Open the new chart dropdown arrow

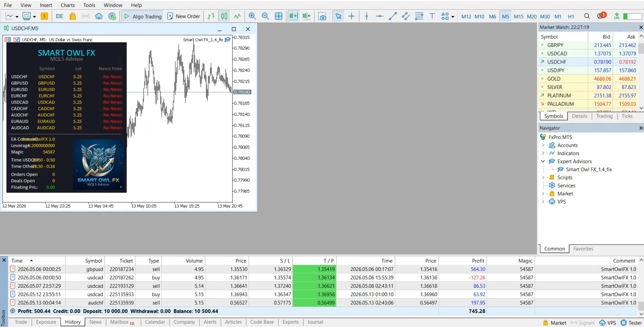pos(17,17)
